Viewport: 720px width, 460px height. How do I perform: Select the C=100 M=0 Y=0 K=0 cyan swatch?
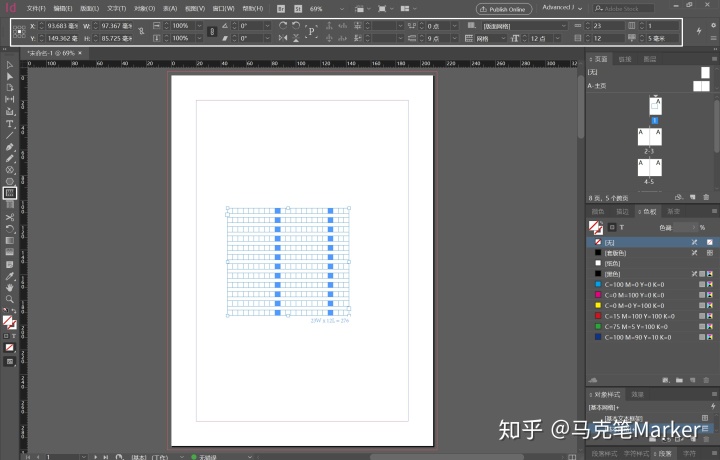coord(648,285)
